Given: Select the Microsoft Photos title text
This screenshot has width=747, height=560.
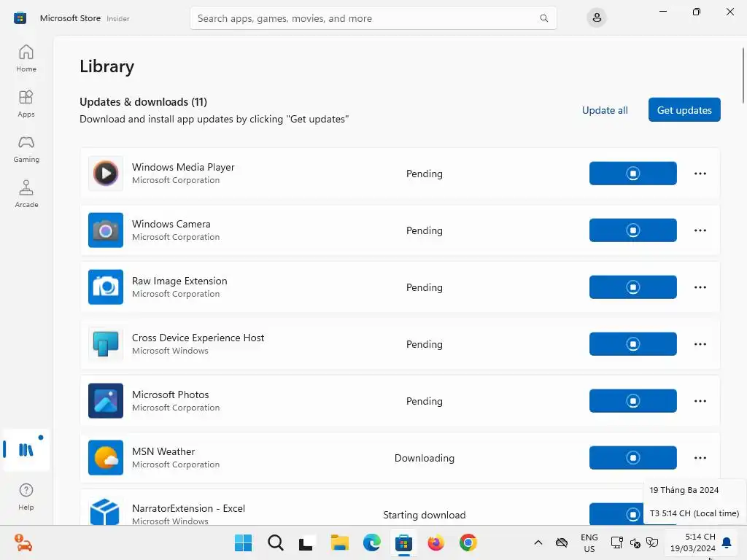Looking at the screenshot, I should pyautogui.click(x=170, y=394).
